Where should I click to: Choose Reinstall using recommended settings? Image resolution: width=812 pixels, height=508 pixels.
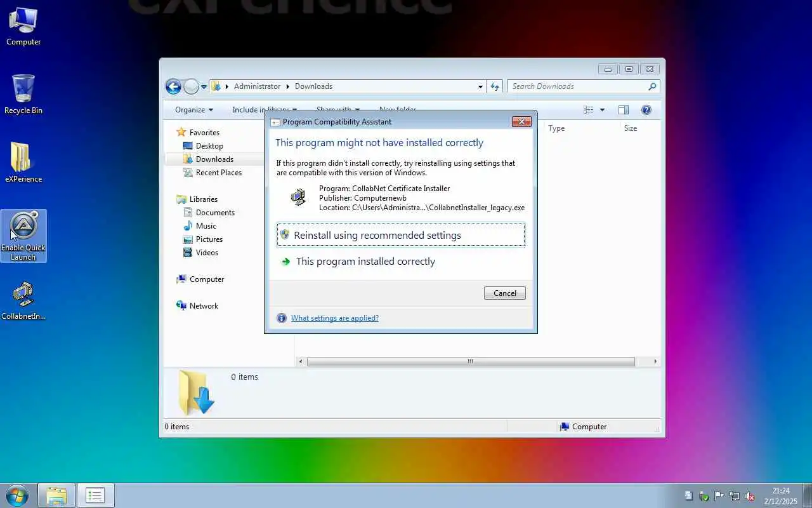[401, 235]
